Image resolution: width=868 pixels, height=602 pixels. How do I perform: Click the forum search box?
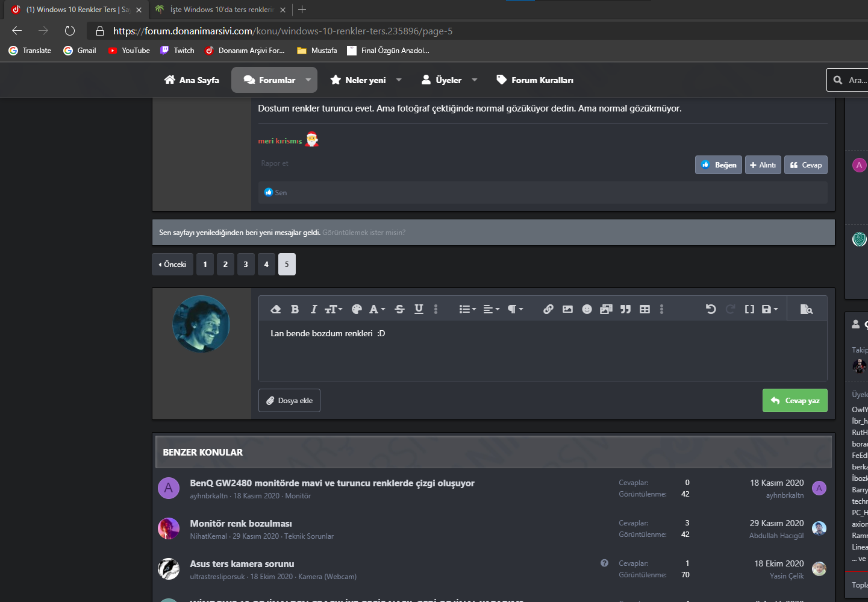click(x=848, y=80)
